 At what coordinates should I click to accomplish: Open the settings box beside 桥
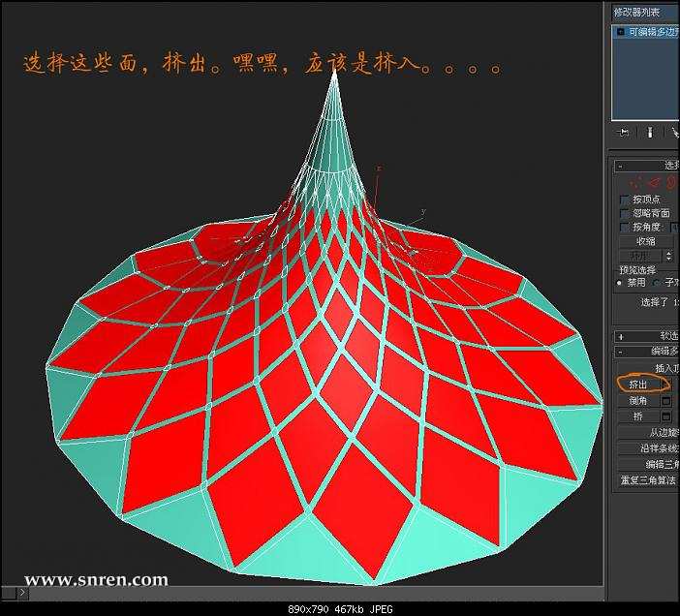pos(666,416)
